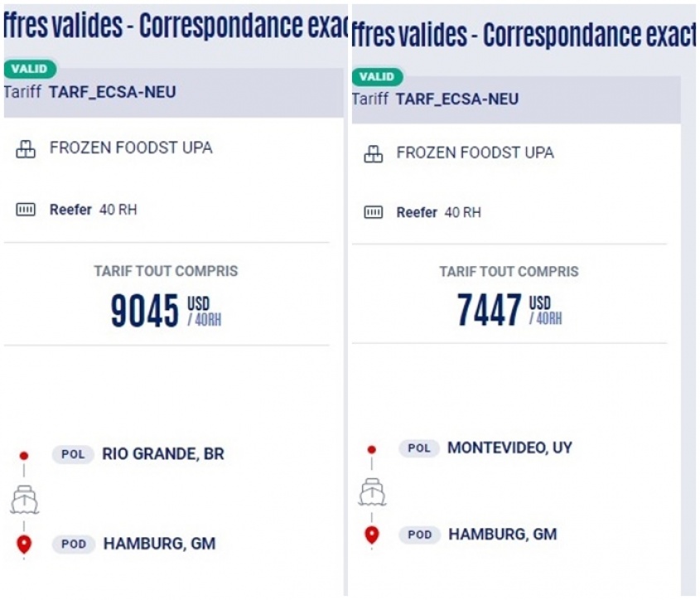The height and width of the screenshot is (600, 700).
Task: Select the 7447 USD all-inclusive price
Action: click(x=490, y=311)
